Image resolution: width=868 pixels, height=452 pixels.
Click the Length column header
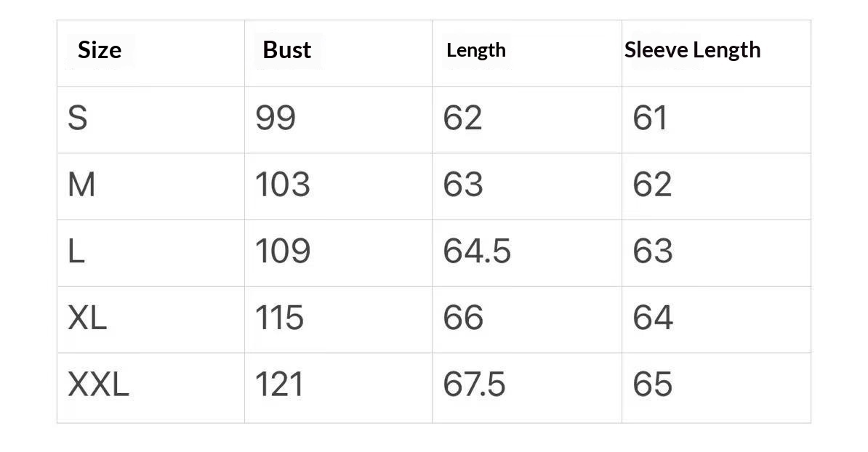pos(476,50)
